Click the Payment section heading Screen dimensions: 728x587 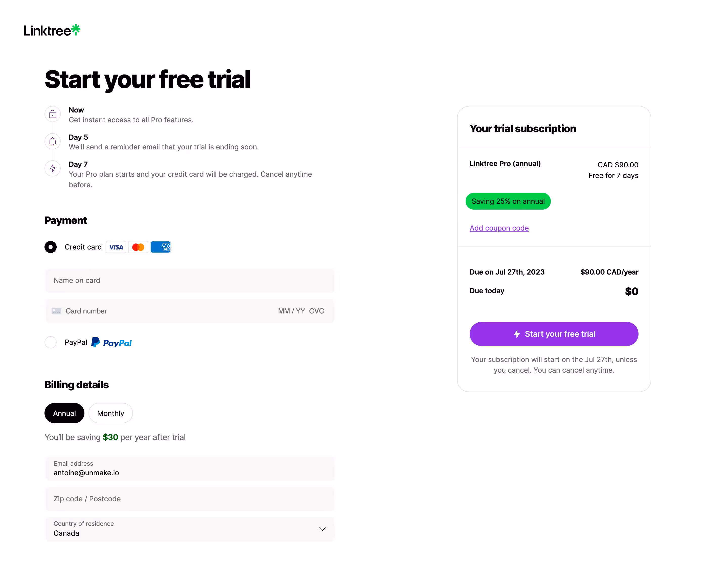[x=66, y=220]
